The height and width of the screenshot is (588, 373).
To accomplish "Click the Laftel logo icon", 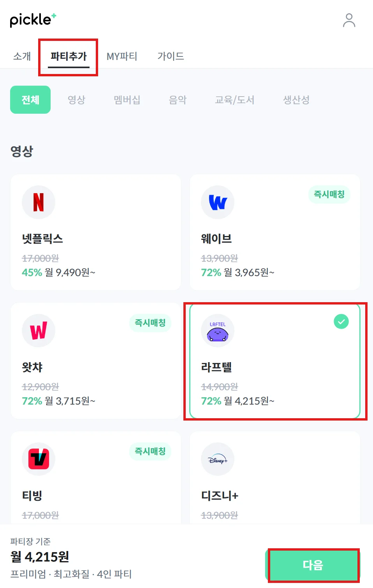I will (x=218, y=331).
